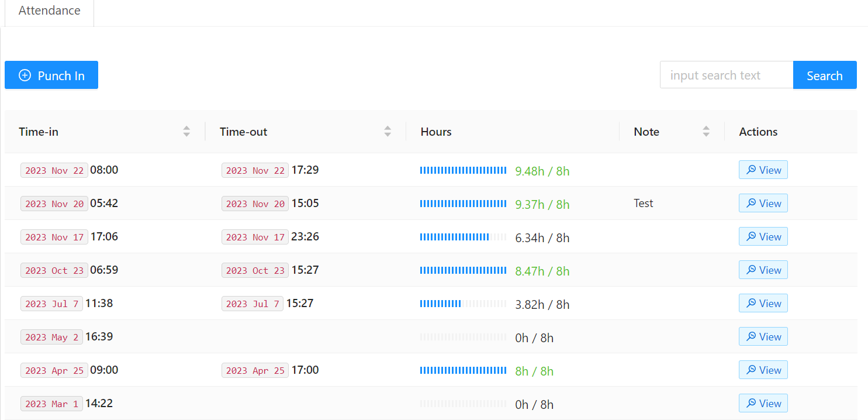This screenshot has height=420, width=868.
Task: Click the 9.48h progress bar for Nov 22
Action: pos(463,170)
